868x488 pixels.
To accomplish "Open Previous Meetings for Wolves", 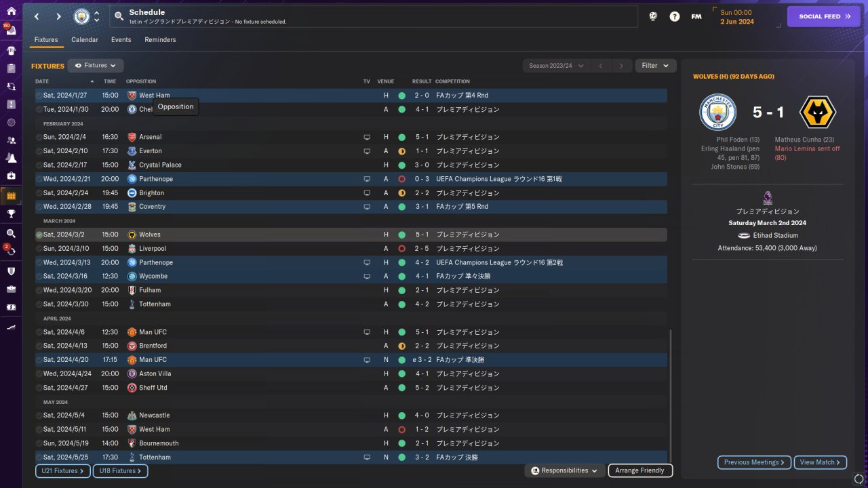I will click(x=754, y=462).
